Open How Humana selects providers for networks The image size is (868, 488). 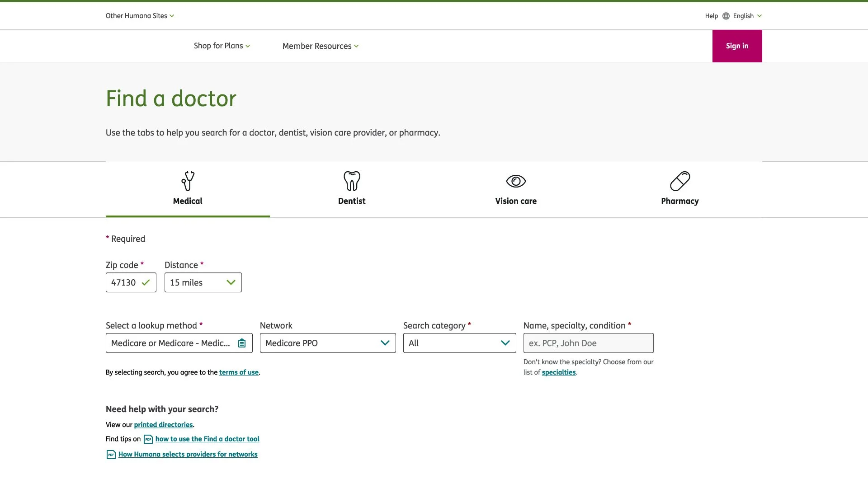[x=188, y=455]
